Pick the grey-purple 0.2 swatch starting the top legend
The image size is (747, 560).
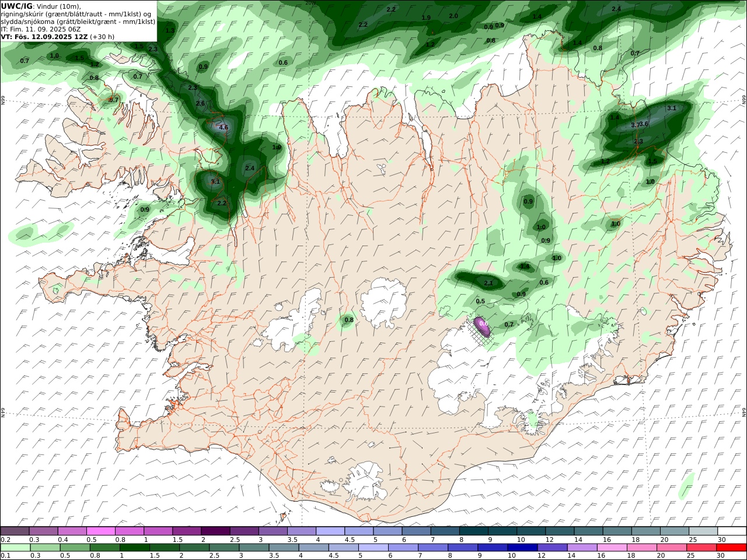pos(15,531)
